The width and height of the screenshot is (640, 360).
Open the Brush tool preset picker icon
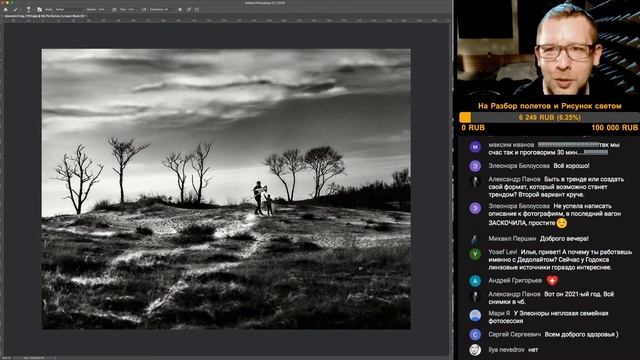(x=16, y=9)
